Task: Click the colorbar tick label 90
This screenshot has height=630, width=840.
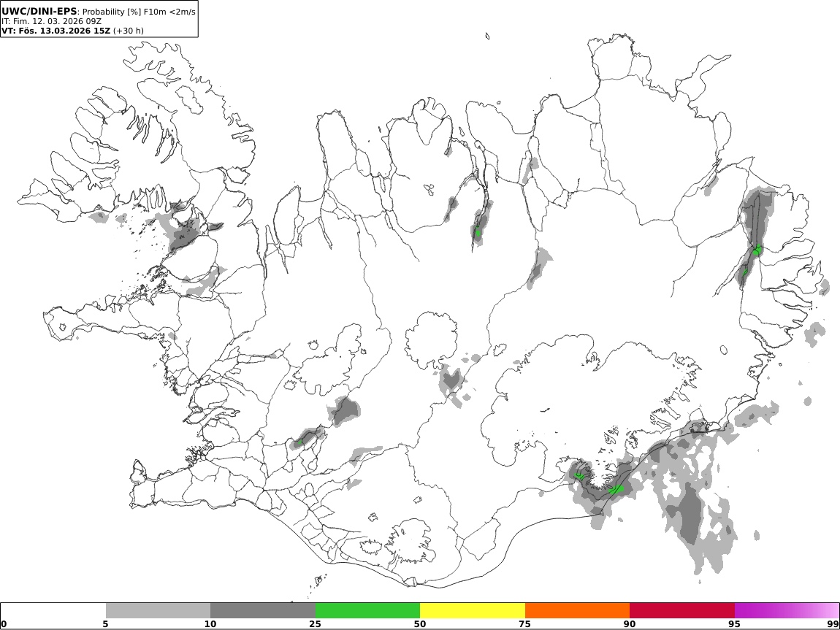Action: 630,624
